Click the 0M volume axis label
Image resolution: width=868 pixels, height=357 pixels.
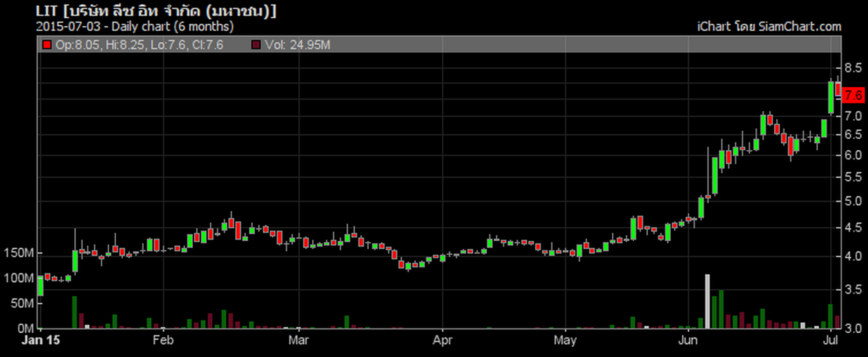[x=26, y=328]
